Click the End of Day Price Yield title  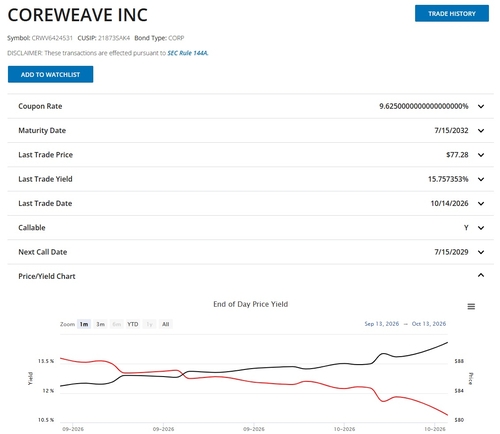[x=250, y=304]
